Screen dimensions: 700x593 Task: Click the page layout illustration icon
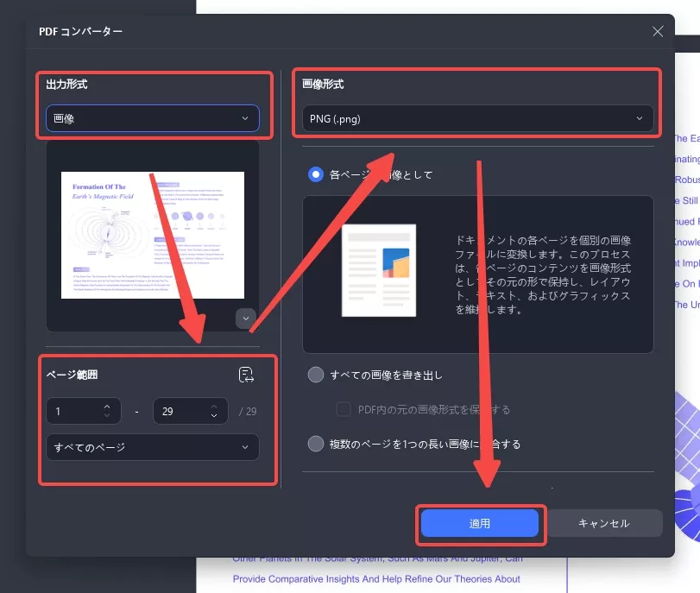(x=379, y=270)
